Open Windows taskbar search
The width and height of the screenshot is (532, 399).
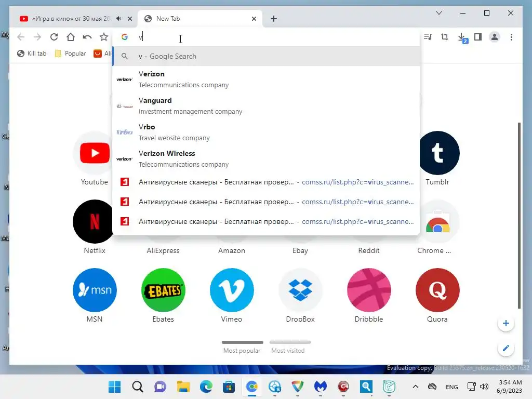click(x=137, y=387)
